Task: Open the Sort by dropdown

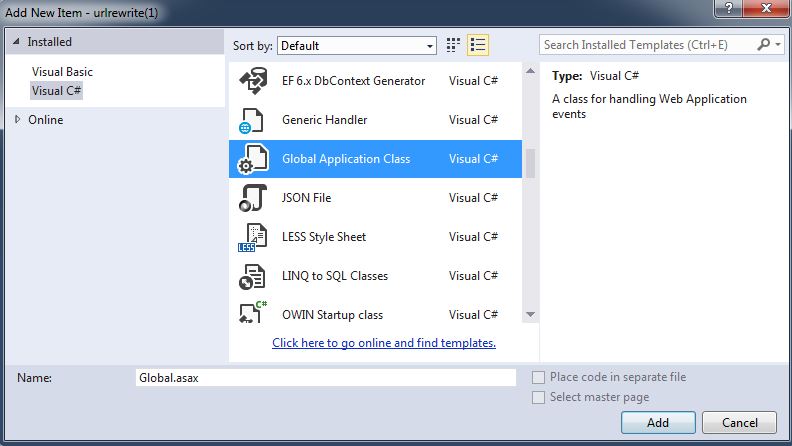Action: point(357,46)
